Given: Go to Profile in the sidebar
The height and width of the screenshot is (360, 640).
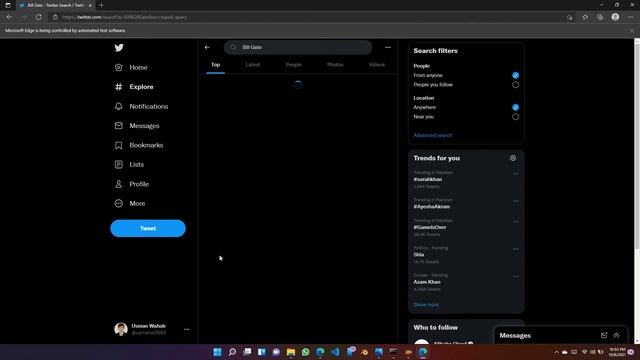Looking at the screenshot, I should pyautogui.click(x=131, y=184).
